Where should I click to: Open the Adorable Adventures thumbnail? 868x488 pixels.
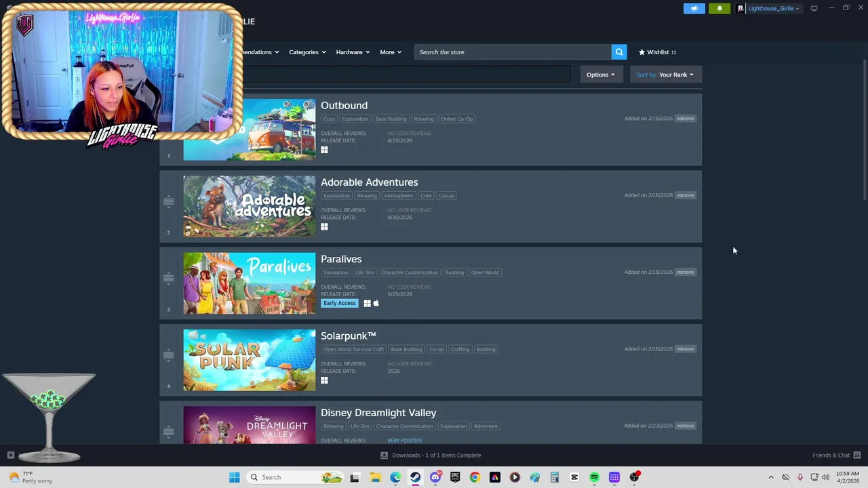click(249, 207)
